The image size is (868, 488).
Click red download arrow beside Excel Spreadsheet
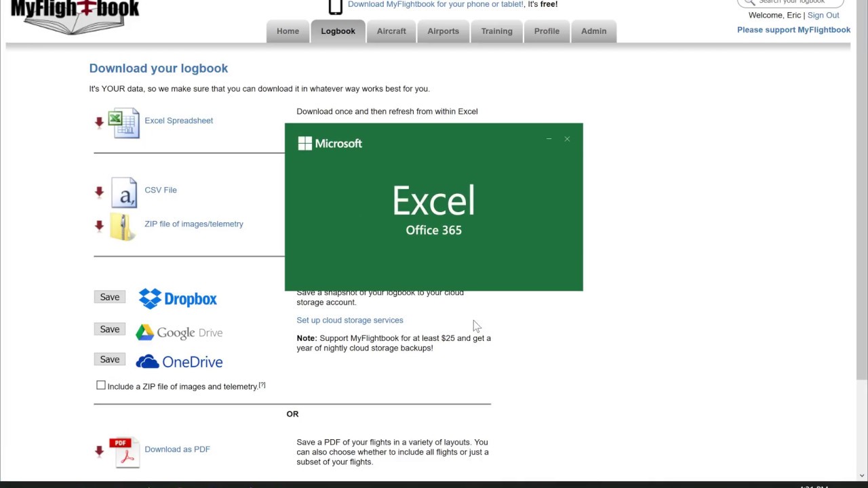point(99,122)
